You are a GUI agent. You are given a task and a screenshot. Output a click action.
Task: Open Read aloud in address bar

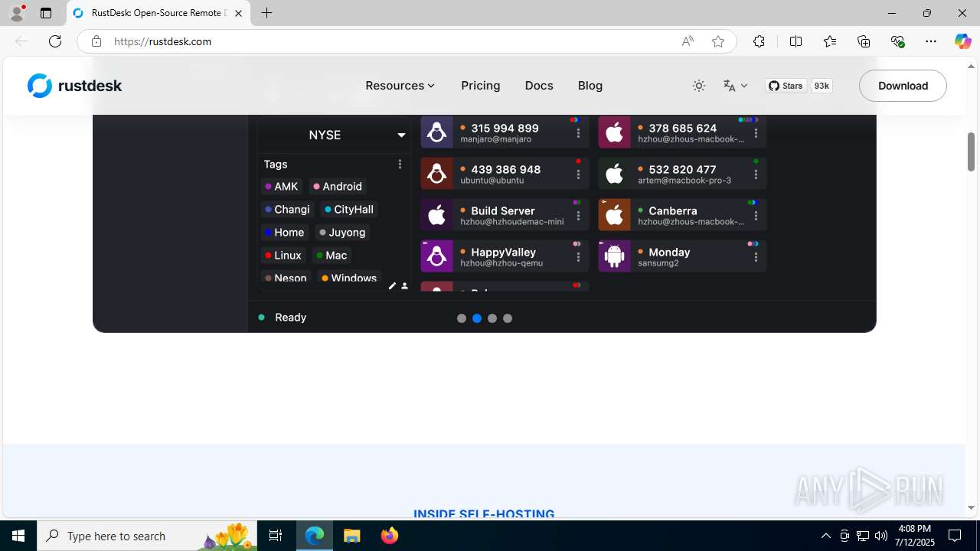(x=688, y=41)
